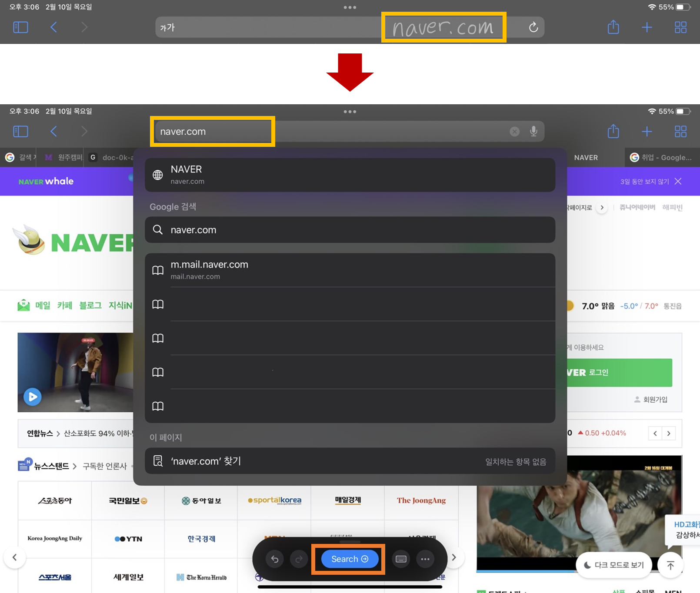Open 세계일보 press tile

point(128,577)
